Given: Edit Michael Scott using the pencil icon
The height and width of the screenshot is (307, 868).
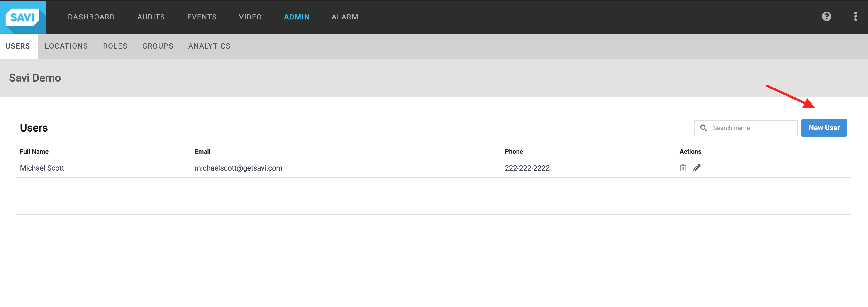Looking at the screenshot, I should (x=697, y=168).
